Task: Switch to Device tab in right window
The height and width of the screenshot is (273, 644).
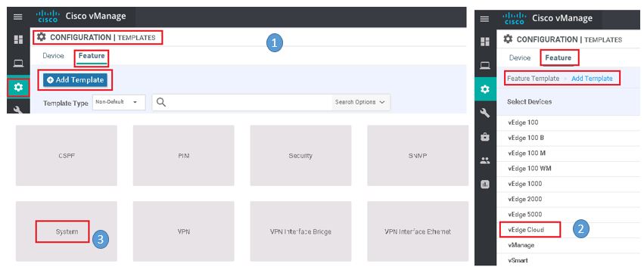Action: [520, 58]
